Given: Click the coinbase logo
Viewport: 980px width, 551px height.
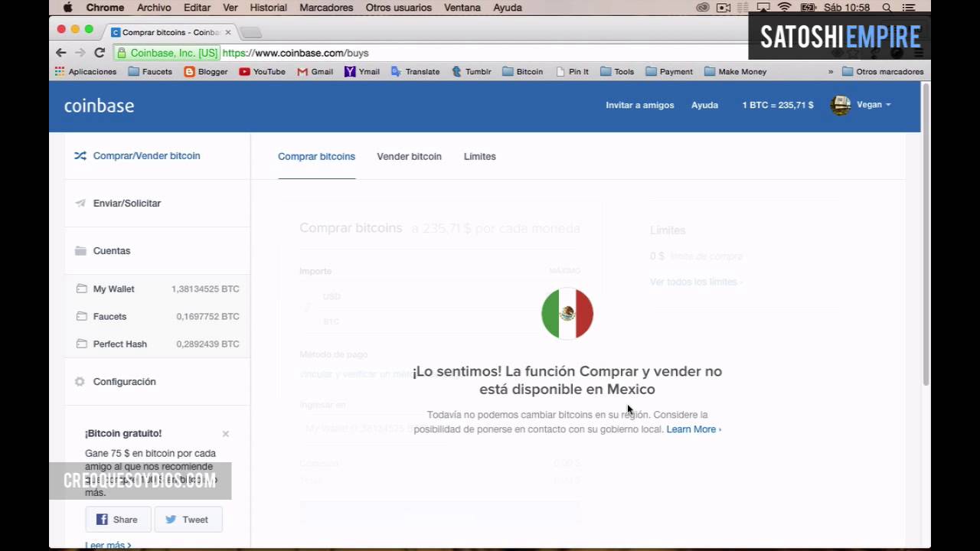Looking at the screenshot, I should point(99,106).
